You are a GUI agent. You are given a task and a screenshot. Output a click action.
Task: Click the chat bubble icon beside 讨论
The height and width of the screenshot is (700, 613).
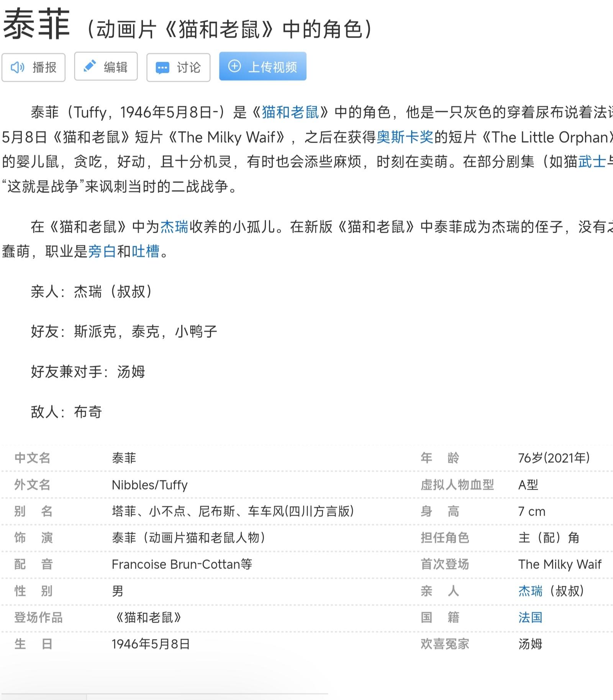click(162, 68)
